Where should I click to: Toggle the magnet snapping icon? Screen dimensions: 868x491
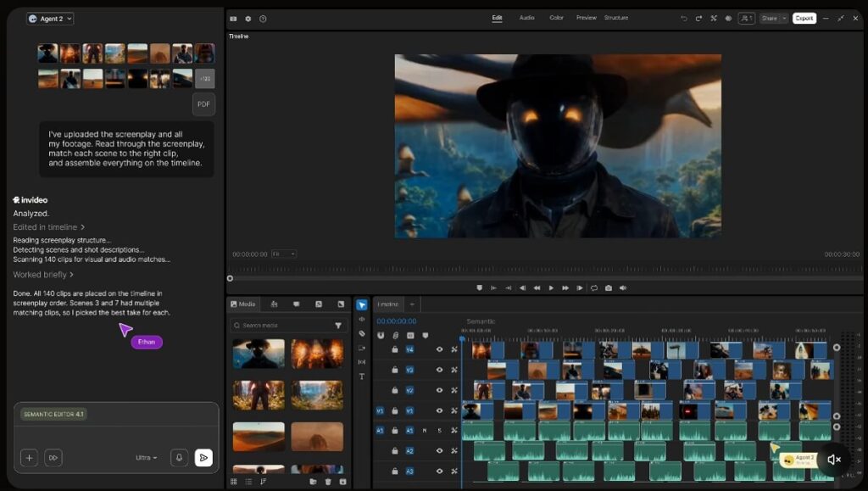pos(381,336)
